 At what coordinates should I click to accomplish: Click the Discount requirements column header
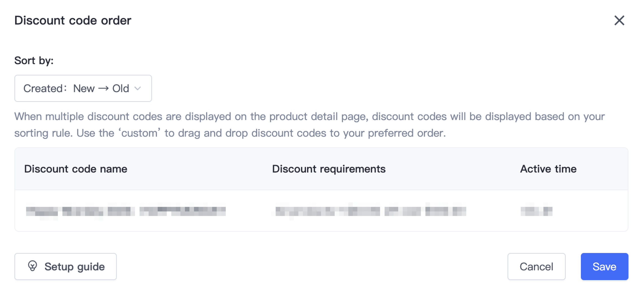[329, 169]
